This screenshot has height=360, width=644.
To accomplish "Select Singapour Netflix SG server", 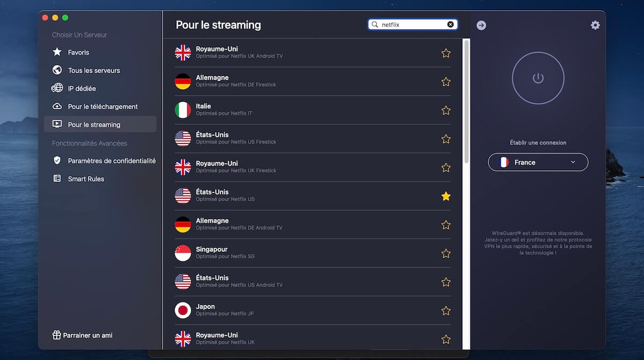I will tap(313, 253).
